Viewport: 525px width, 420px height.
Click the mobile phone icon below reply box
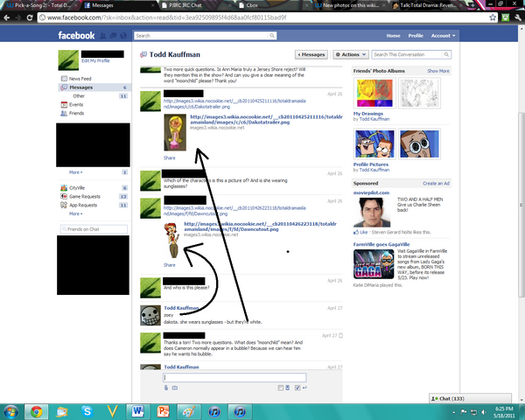pyautogui.click(x=288, y=388)
